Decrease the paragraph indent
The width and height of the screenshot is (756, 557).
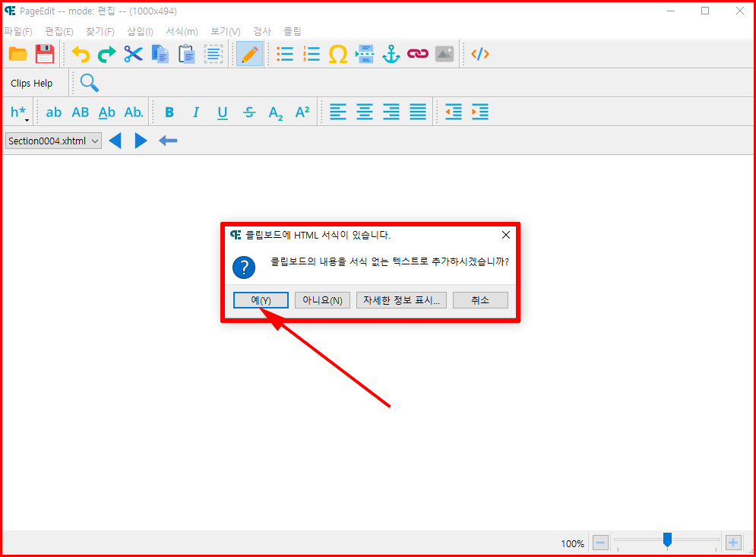(x=454, y=112)
